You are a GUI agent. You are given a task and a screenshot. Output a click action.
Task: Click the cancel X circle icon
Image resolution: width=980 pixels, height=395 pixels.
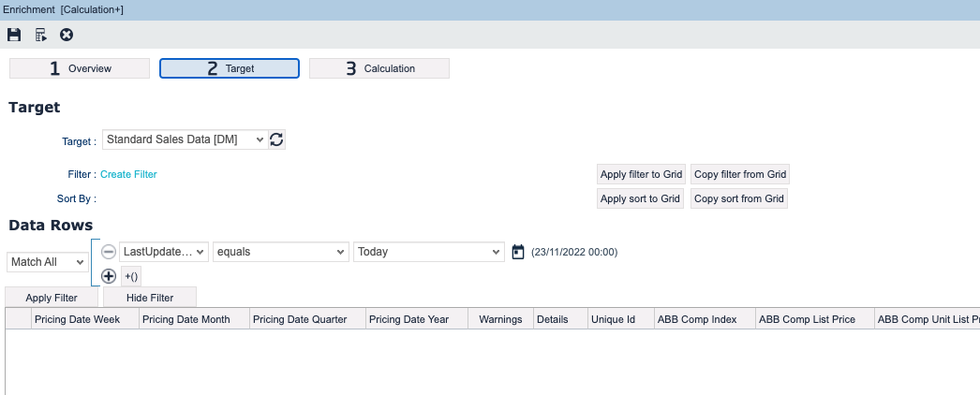pos(67,35)
